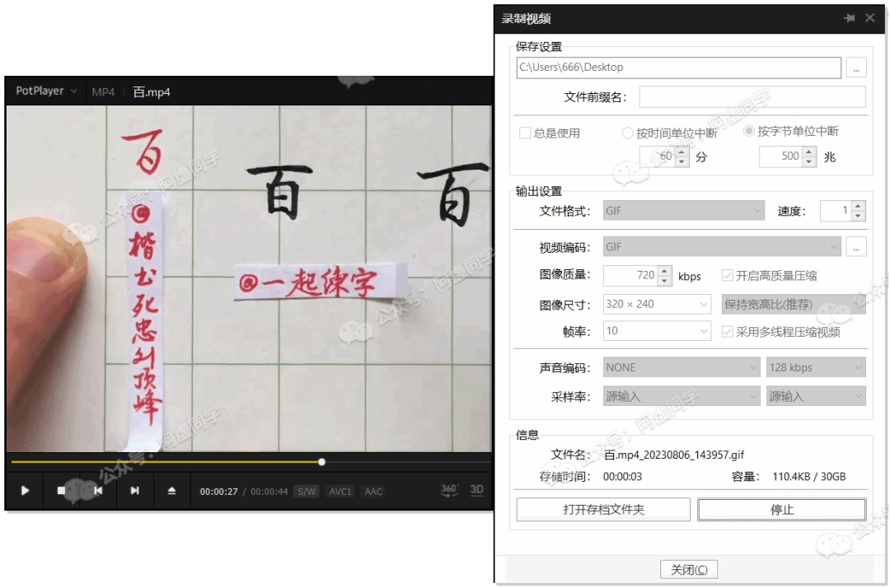Skip to the previous file

point(98,491)
